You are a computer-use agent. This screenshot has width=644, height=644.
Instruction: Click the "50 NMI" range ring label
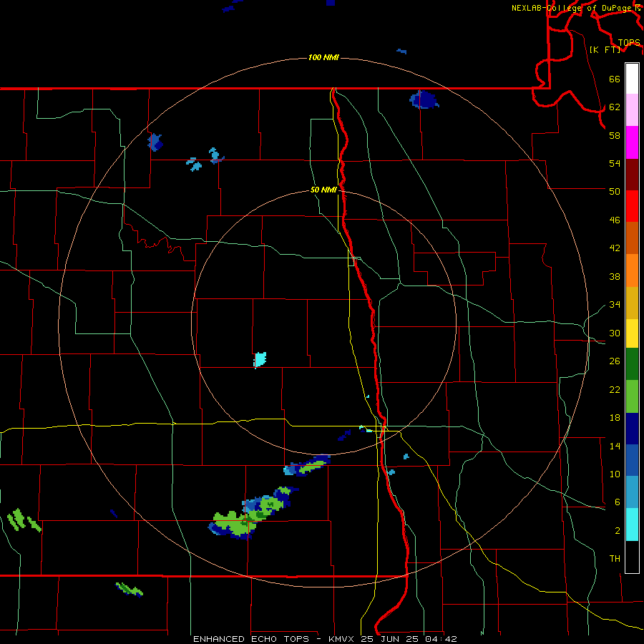(x=323, y=190)
